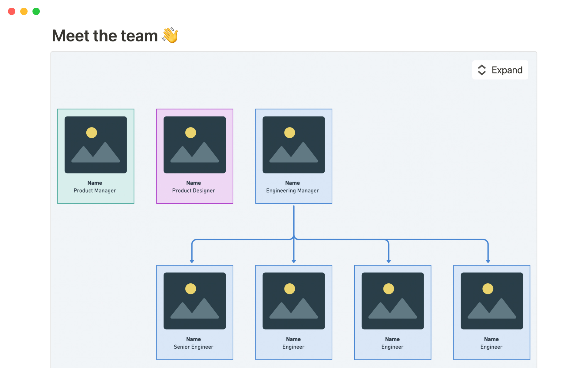588x368 pixels.
Task: Select the Product Manager card
Action: (95, 156)
